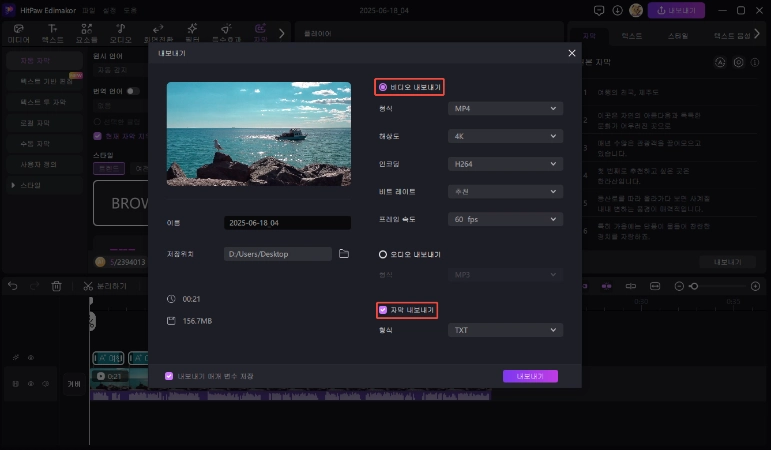Select Auto Subtitles in the left sidebar
771x450 pixels.
pos(44,60)
